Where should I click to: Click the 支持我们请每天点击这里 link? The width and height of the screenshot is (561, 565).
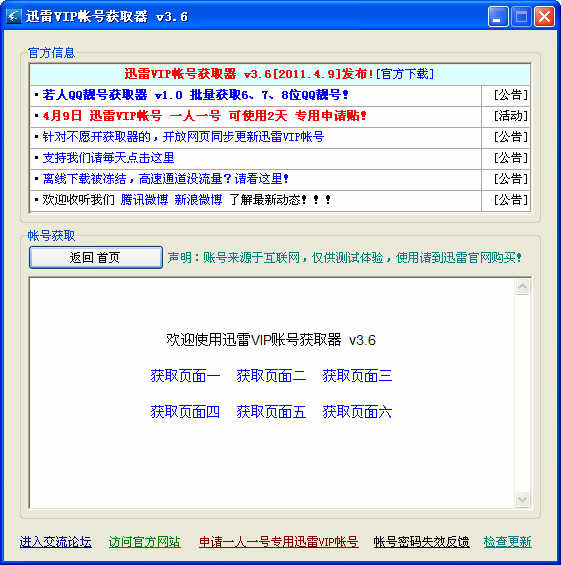108,158
